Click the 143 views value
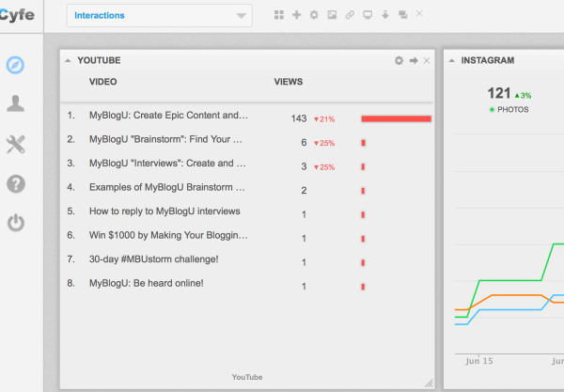The height and width of the screenshot is (392, 564). (299, 118)
